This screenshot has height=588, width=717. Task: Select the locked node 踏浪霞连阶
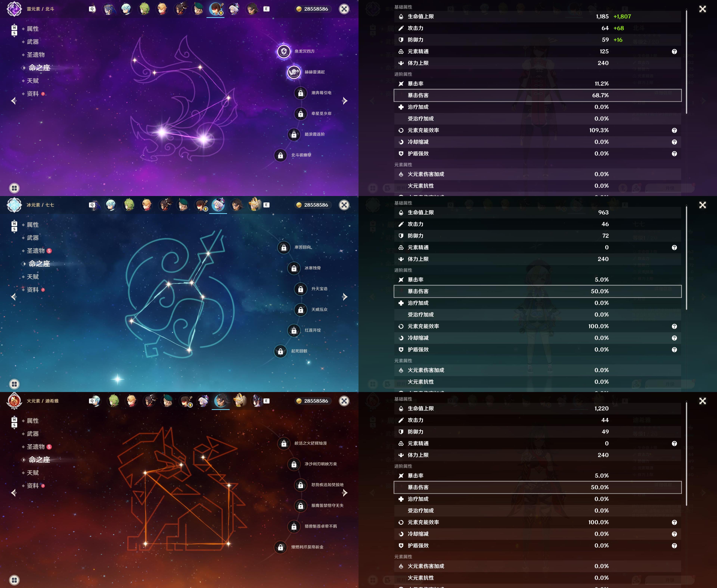294,134
